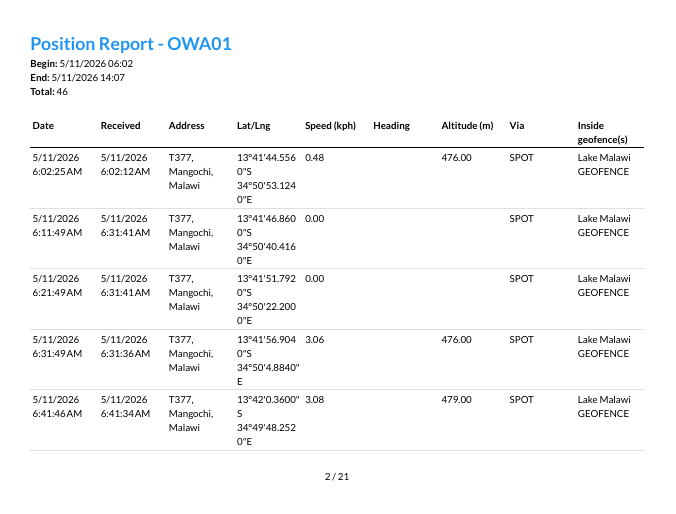
Task: Click the Altitude (m) column header
Action: click(467, 125)
